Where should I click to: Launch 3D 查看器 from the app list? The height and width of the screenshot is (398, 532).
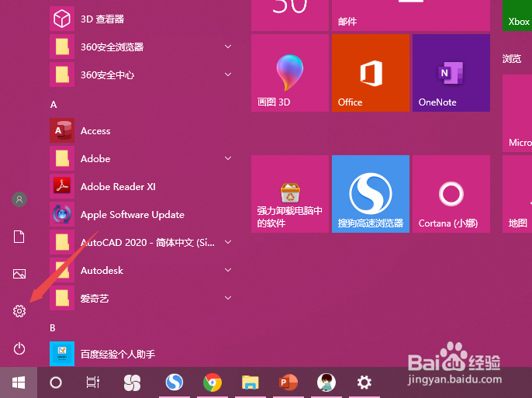click(141, 19)
